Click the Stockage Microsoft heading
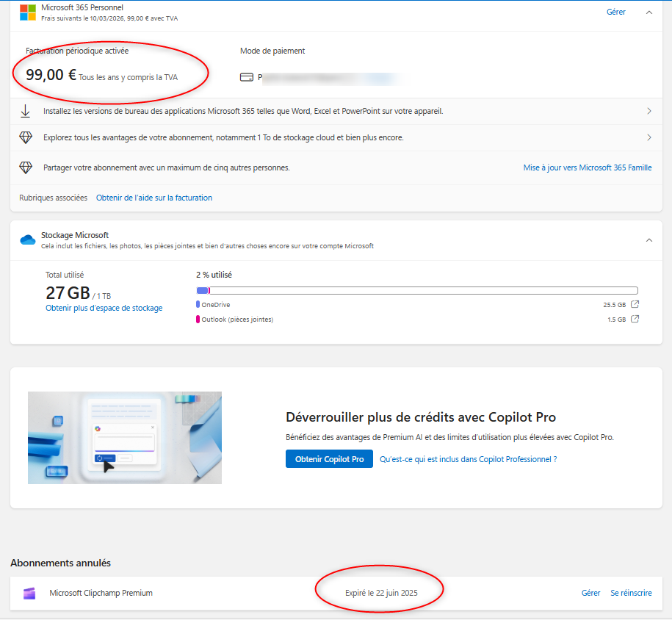The image size is (672, 620). (75, 235)
